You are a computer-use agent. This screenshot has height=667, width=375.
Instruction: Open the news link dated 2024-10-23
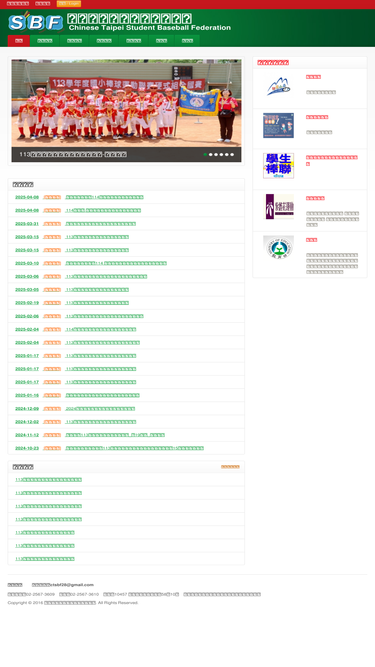click(x=135, y=448)
